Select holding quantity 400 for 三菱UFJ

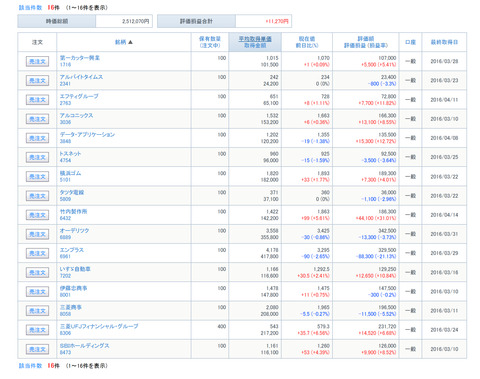[222, 326]
